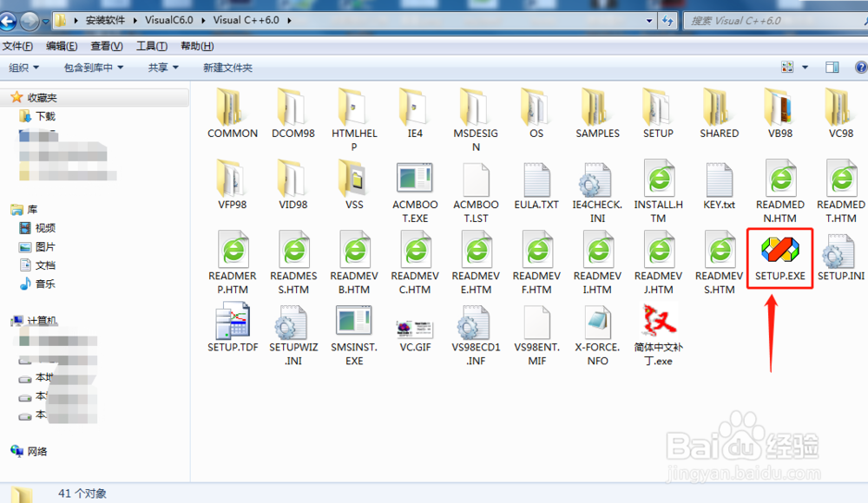Viewport: 868px width, 503px height.
Task: Select the X-FORCE.NFO file
Action: coord(597,335)
